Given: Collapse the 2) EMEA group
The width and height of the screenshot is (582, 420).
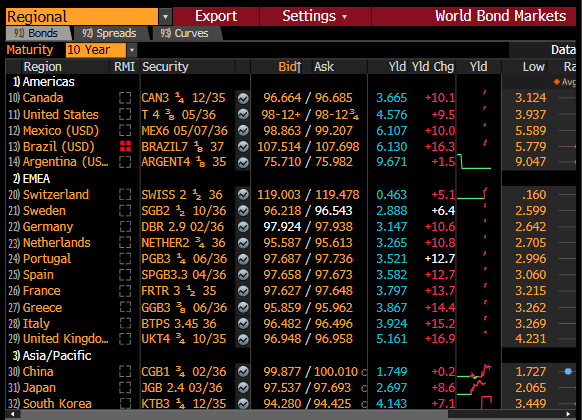Looking at the screenshot, I should point(31,178).
